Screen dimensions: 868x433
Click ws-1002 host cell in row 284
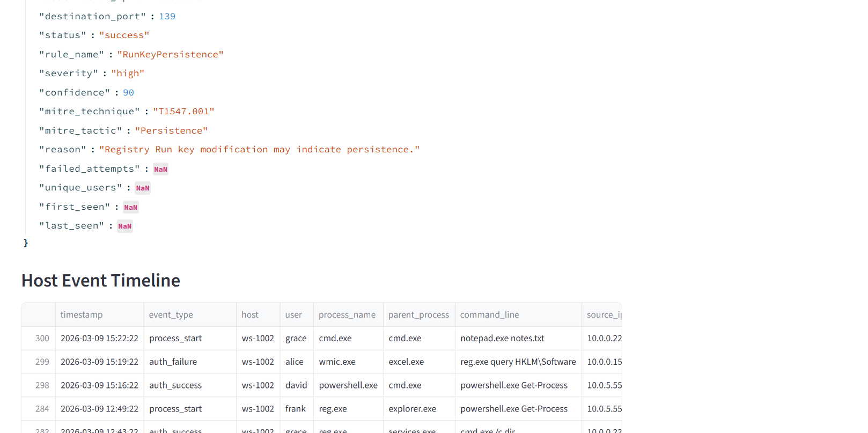tap(258, 409)
